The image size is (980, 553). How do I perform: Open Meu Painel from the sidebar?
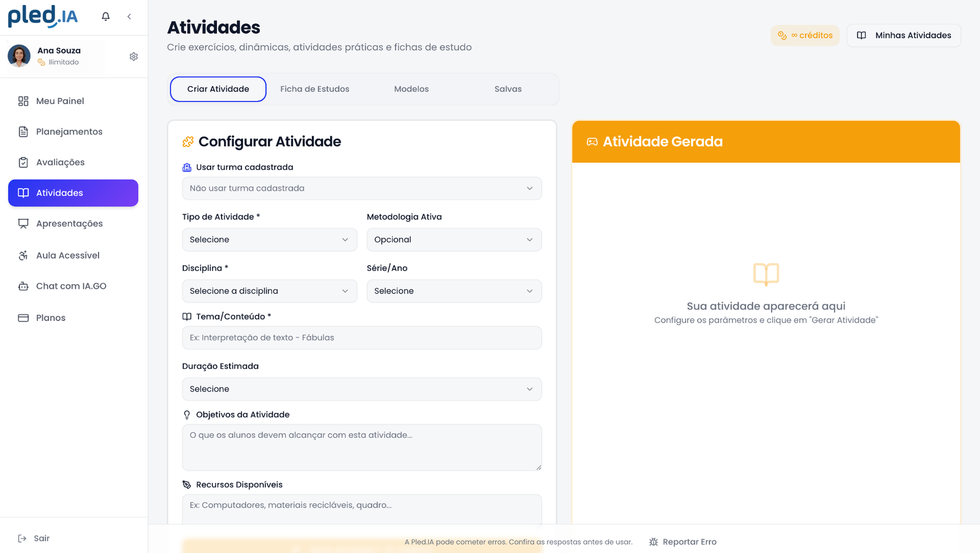60,101
